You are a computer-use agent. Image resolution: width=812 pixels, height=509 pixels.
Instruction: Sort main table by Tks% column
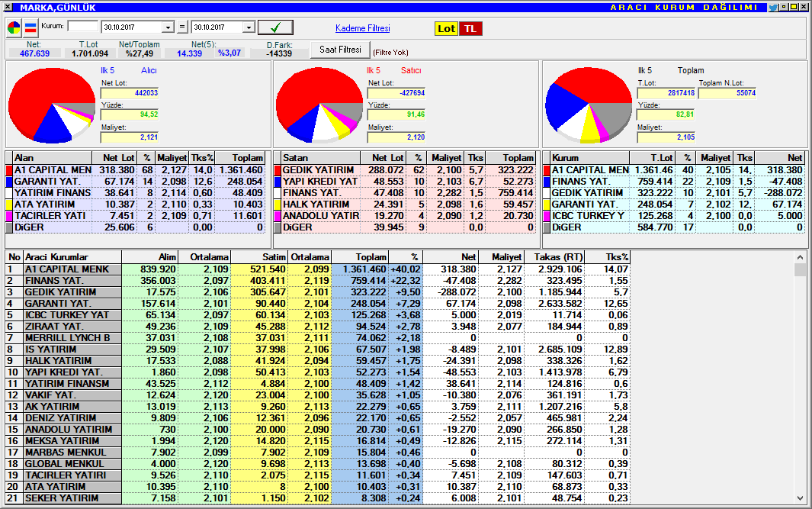[x=608, y=257]
